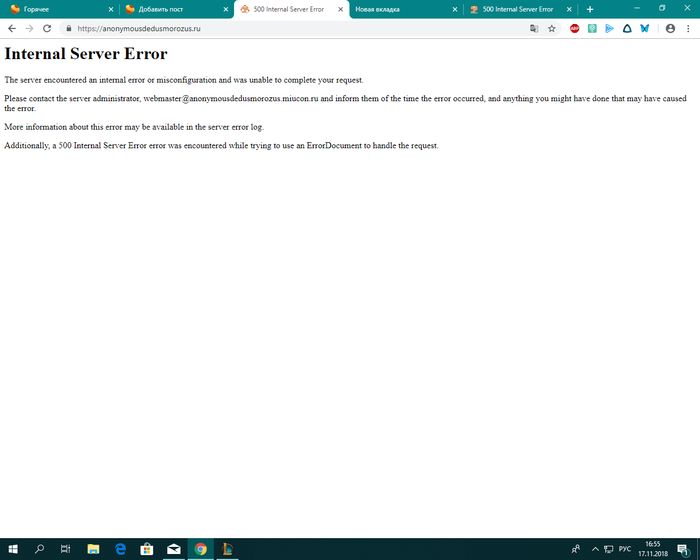
Task: Open Microsoft Store from the taskbar
Action: click(x=147, y=549)
